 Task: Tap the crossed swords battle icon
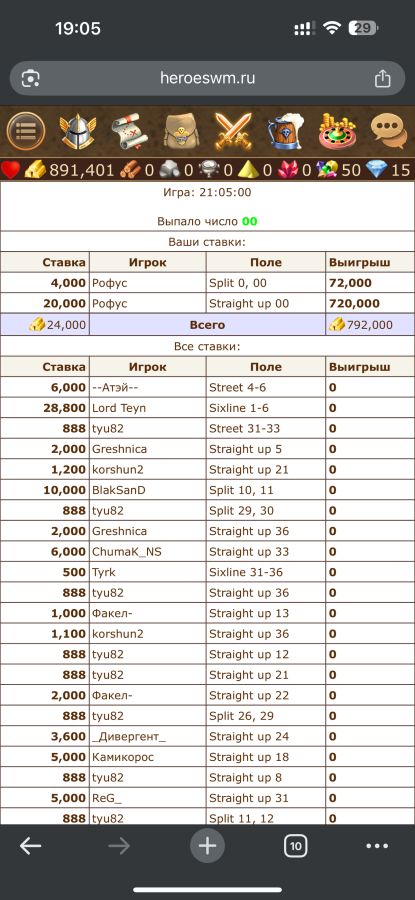point(233,131)
